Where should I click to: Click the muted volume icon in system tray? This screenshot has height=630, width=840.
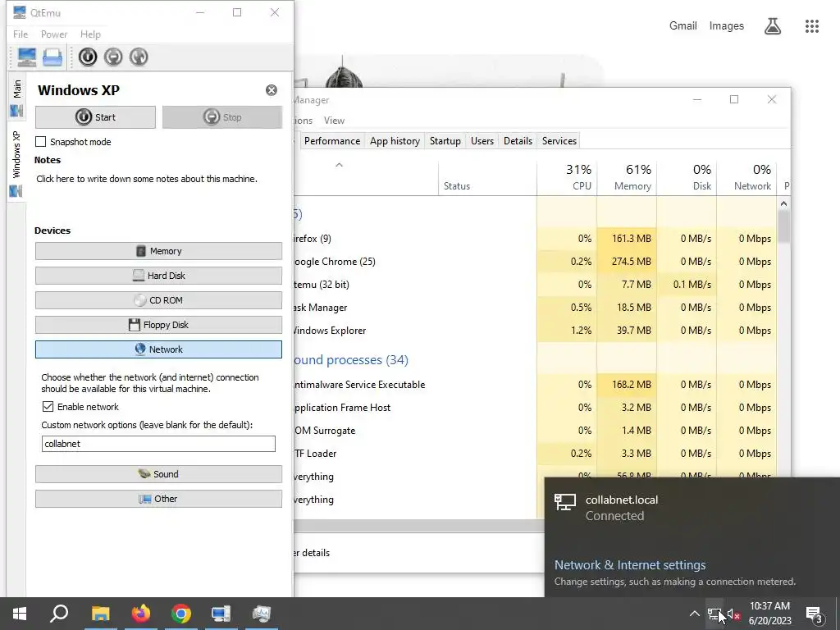pyautogui.click(x=734, y=614)
